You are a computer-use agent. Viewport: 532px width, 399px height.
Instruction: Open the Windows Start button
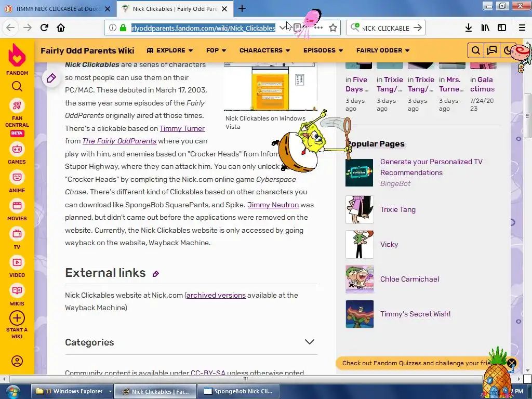13,392
